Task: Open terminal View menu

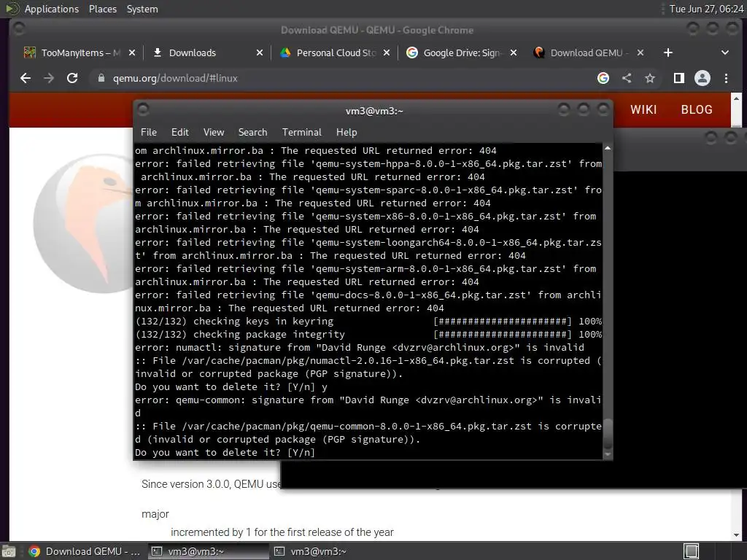Action: pos(214,133)
